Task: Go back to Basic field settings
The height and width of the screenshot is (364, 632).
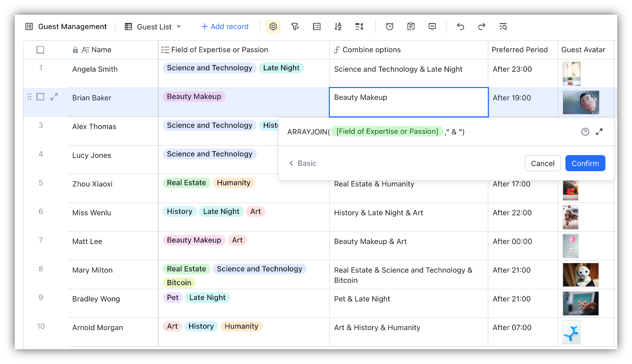Action: point(302,163)
